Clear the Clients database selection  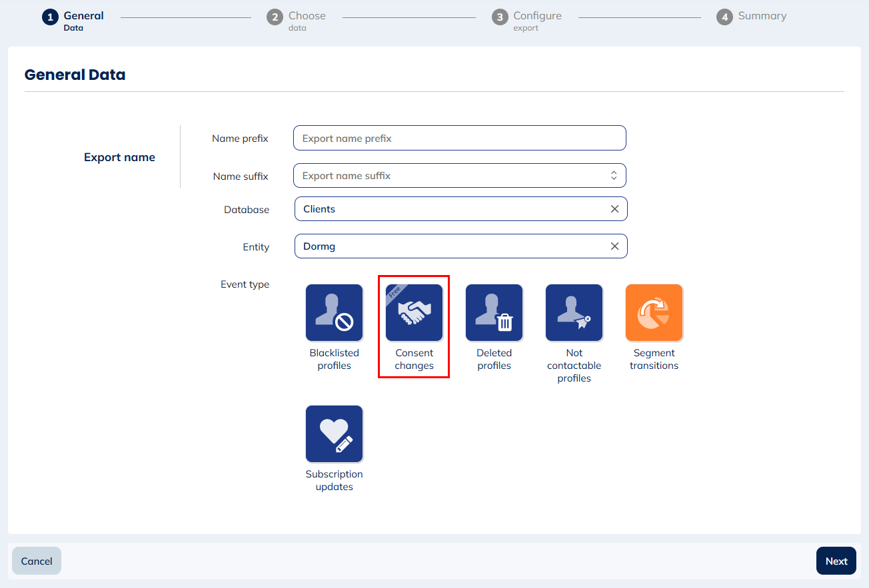(x=614, y=209)
